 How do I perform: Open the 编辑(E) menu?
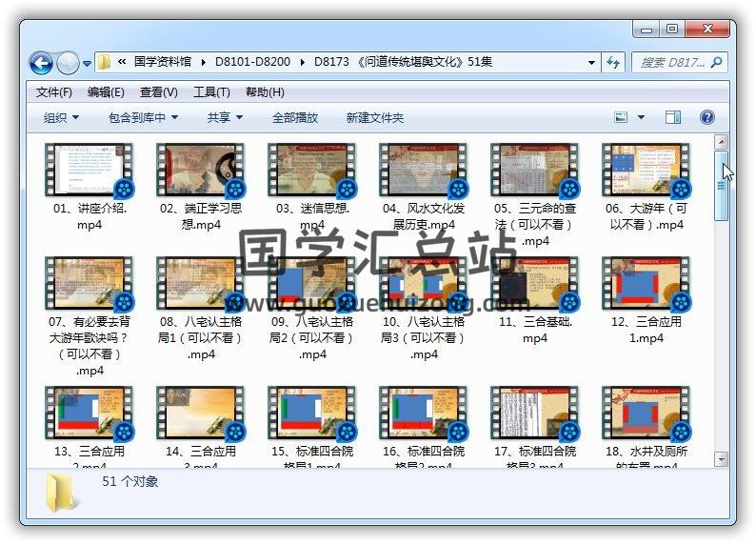pos(106,92)
